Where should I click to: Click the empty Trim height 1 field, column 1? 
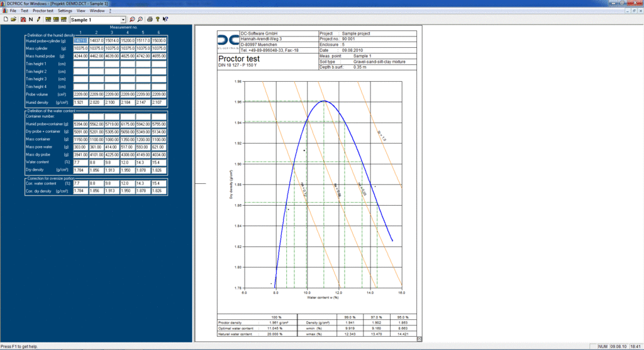(x=80, y=64)
